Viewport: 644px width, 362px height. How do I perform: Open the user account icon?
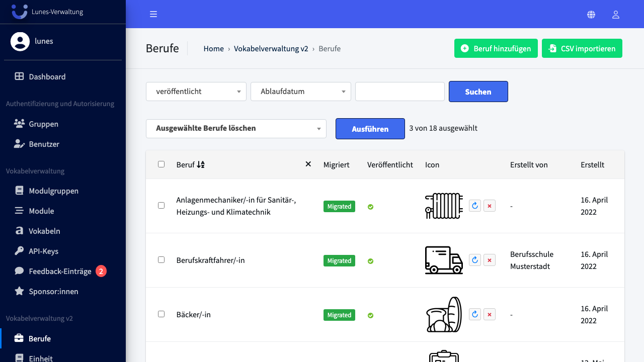coord(615,15)
